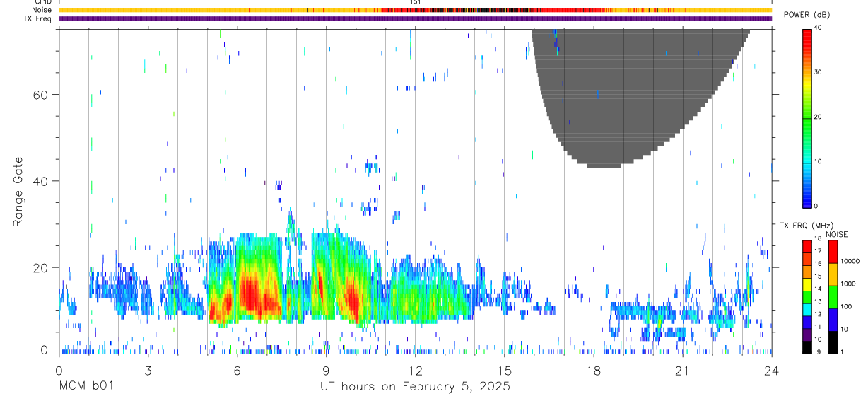This screenshot has height=401, width=868.
Task: Click the 21 hour tick on x-axis
Action: [x=683, y=369]
